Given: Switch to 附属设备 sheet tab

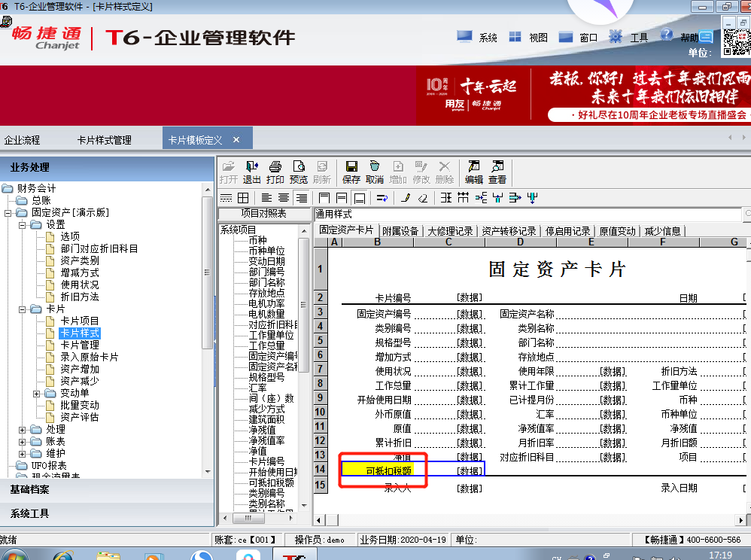Looking at the screenshot, I should 400,231.
